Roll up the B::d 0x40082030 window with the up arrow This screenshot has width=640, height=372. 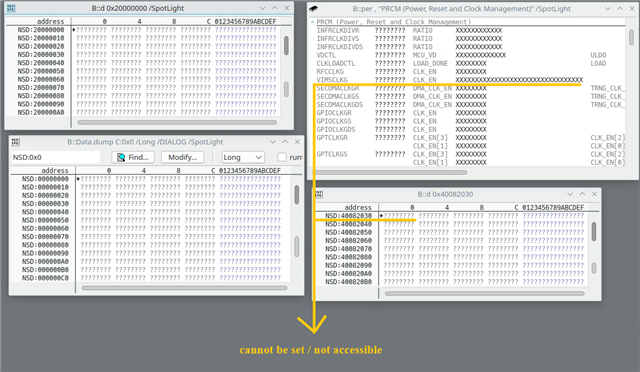(582, 194)
